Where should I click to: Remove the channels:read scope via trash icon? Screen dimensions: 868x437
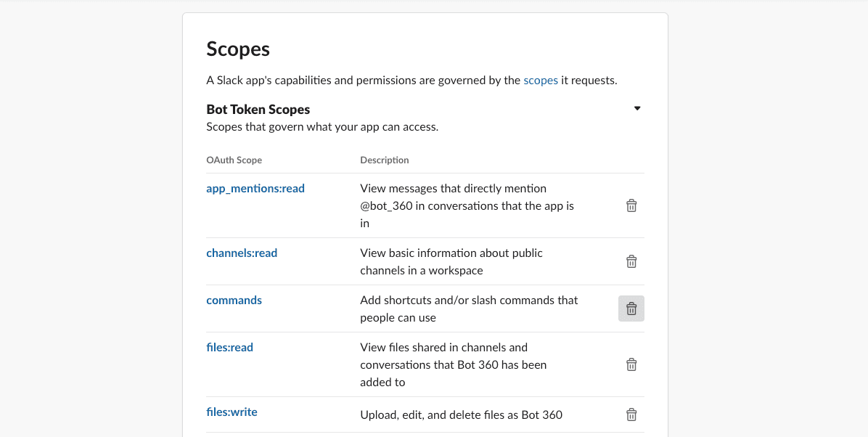[631, 262]
